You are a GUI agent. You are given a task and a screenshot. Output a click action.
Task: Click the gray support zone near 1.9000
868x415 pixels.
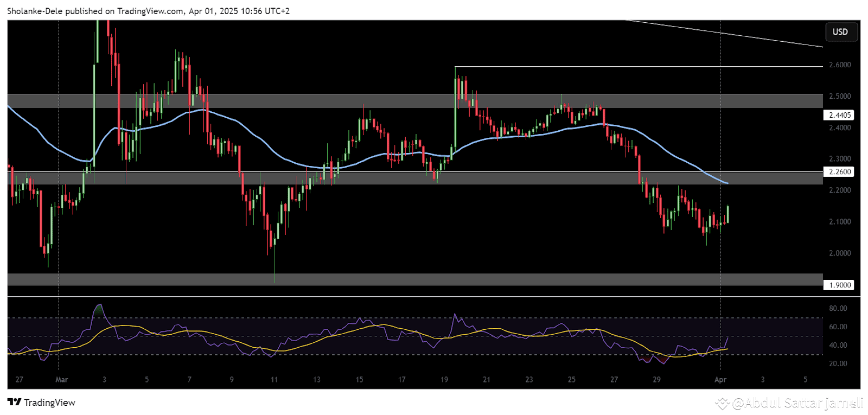415,279
